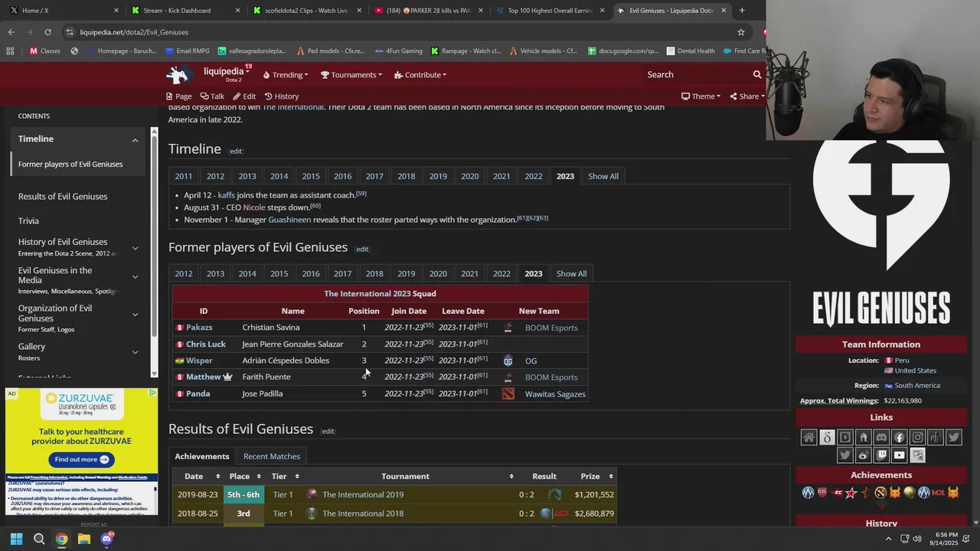Open Trivia in the Contents sidebar
The width and height of the screenshot is (980, 551).
[x=28, y=221]
